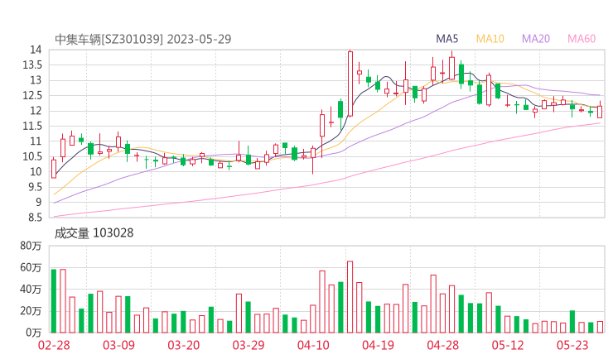Click the 40万 volume axis label
613x364 pixels.
31,290
